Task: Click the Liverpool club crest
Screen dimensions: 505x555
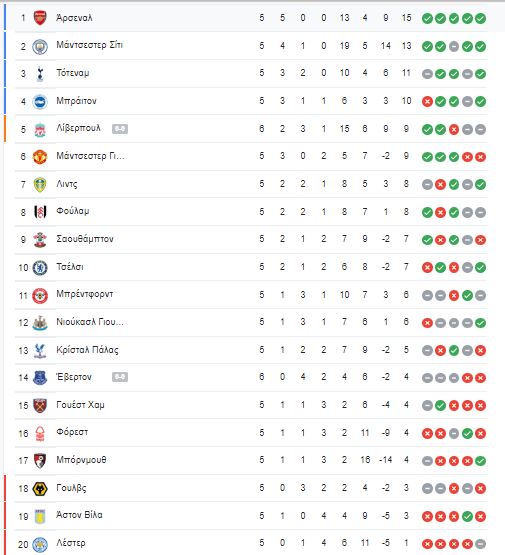Action: point(40,130)
